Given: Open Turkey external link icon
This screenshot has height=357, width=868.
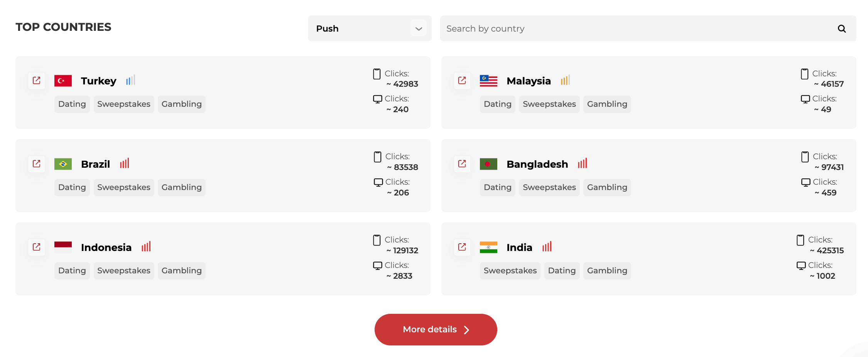Looking at the screenshot, I should coord(37,81).
